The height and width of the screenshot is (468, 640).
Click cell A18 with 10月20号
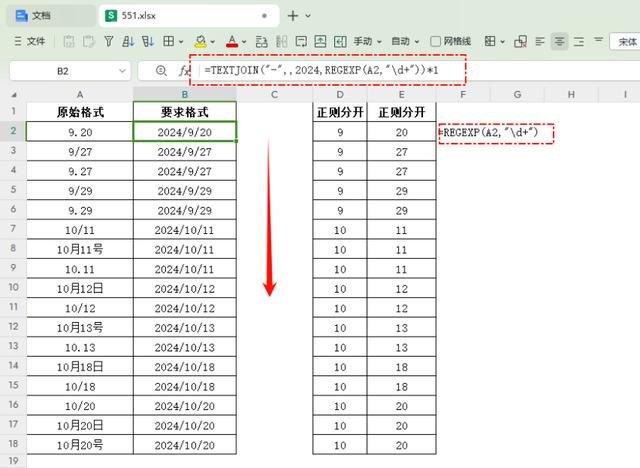[80, 445]
